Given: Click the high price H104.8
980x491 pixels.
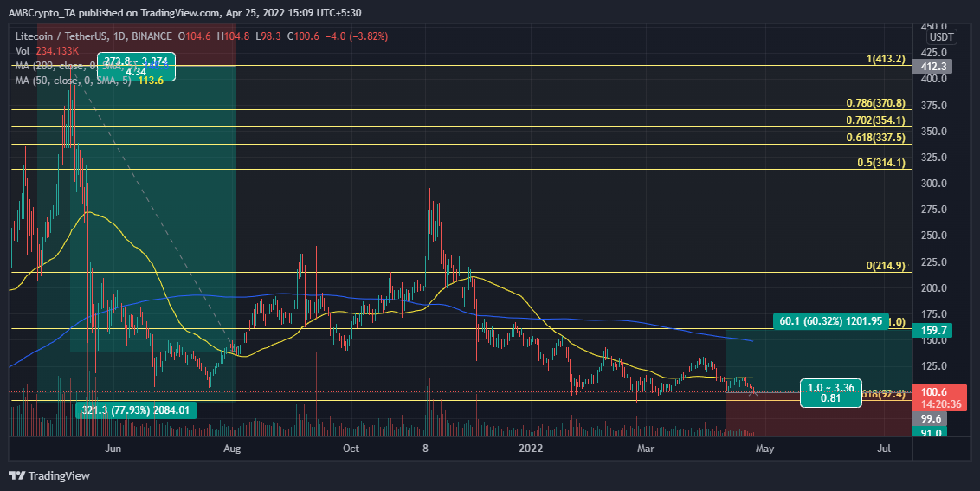Looking at the screenshot, I should tap(233, 36).
